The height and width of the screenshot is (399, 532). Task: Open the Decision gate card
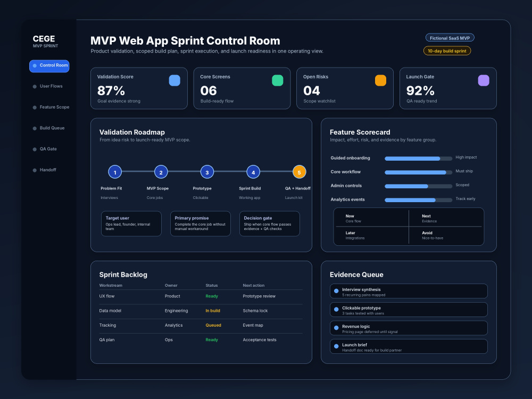[269, 223]
